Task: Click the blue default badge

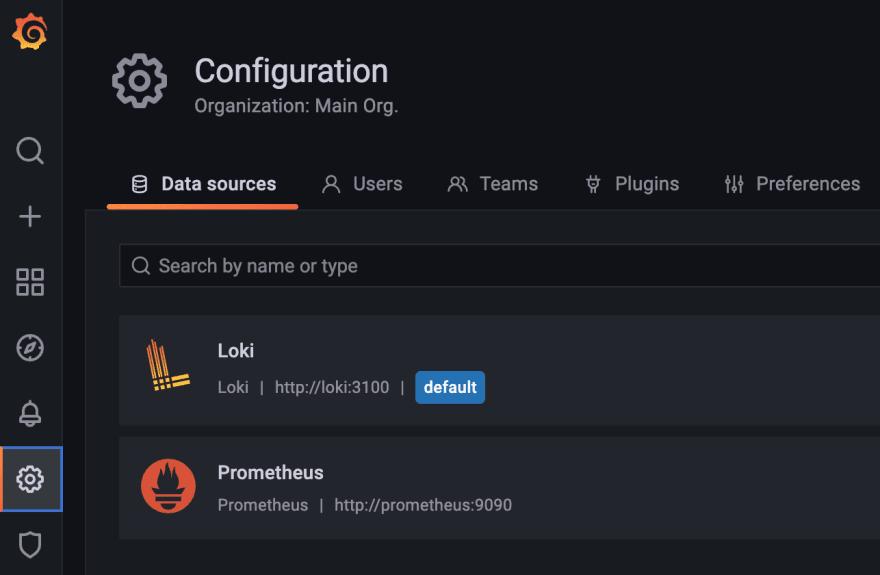Action: pos(450,387)
